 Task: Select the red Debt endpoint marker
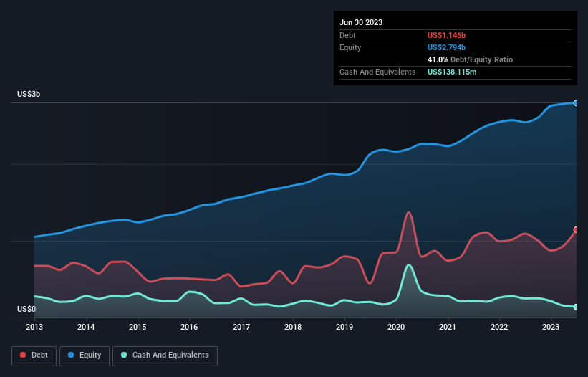tap(576, 229)
